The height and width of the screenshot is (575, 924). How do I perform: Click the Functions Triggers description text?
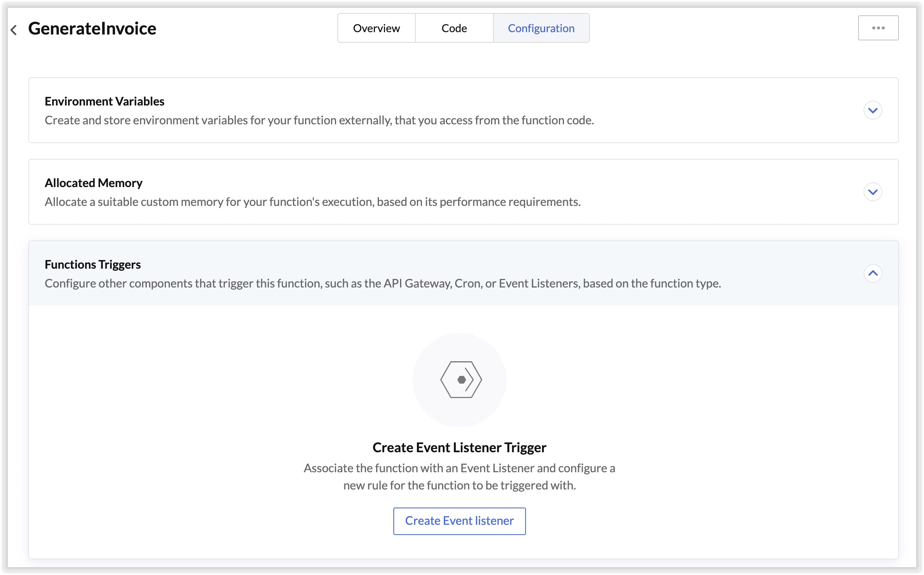[383, 283]
